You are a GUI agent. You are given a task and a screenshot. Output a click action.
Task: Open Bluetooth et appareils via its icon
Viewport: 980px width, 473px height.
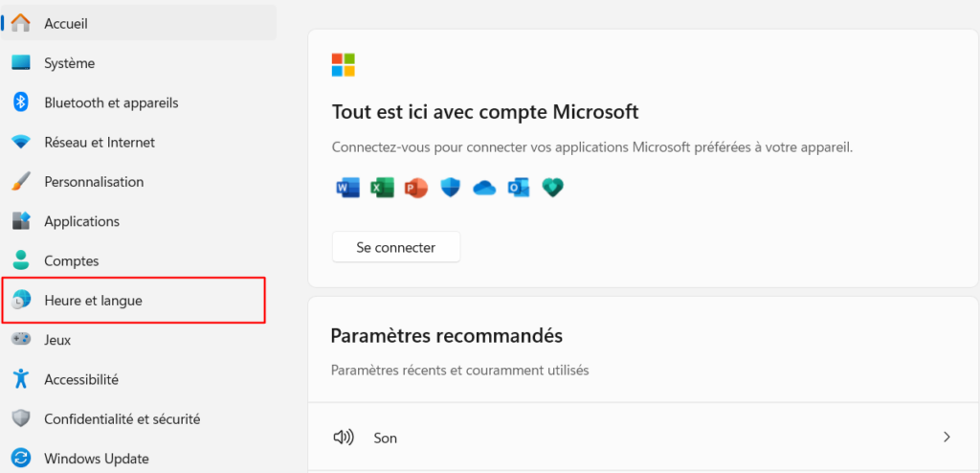click(21, 102)
